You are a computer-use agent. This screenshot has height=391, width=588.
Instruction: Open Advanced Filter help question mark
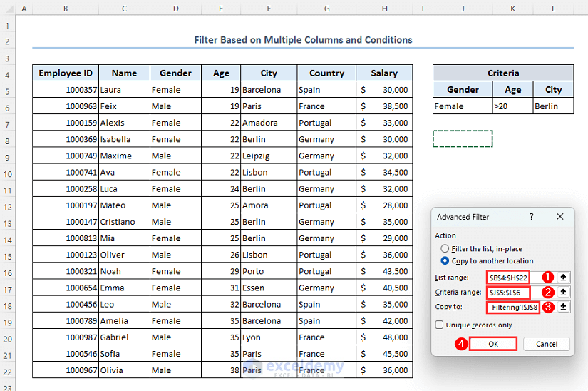[x=532, y=216]
